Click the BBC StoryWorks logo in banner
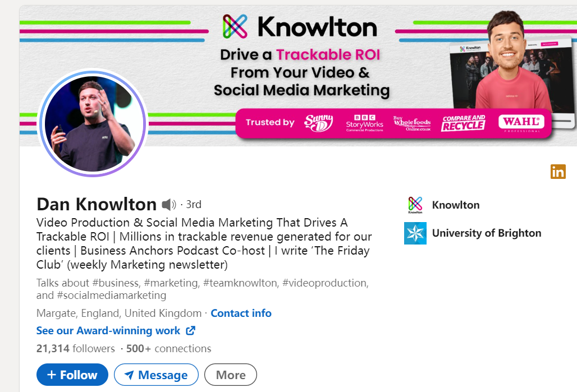 [364, 123]
